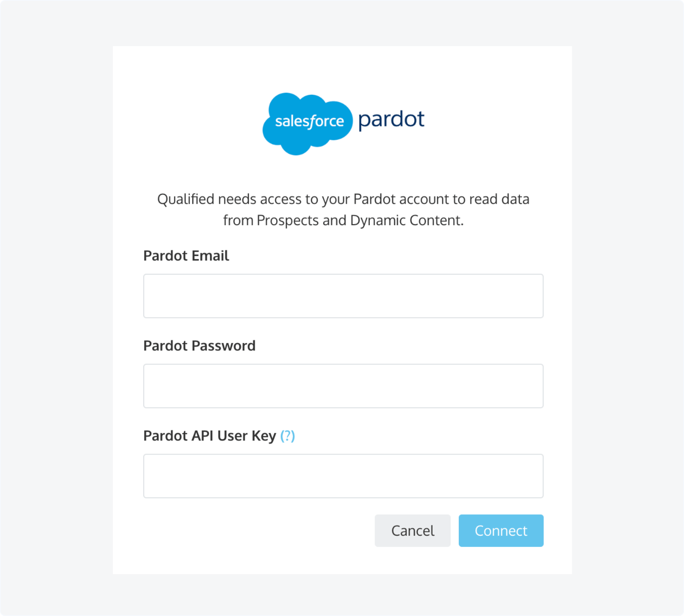Select the Pardot Email label
684x616 pixels.
pyautogui.click(x=186, y=255)
